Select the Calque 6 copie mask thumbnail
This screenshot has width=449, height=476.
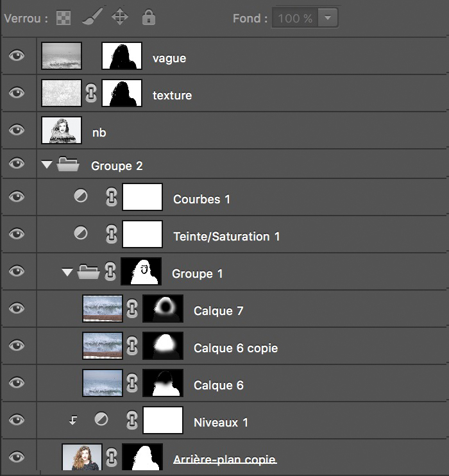tap(163, 346)
